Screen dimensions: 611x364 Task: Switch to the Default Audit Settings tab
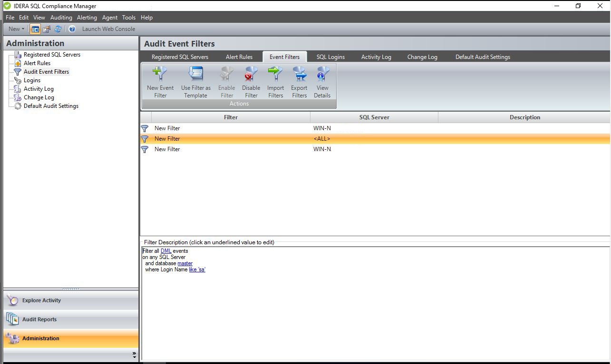coord(483,57)
